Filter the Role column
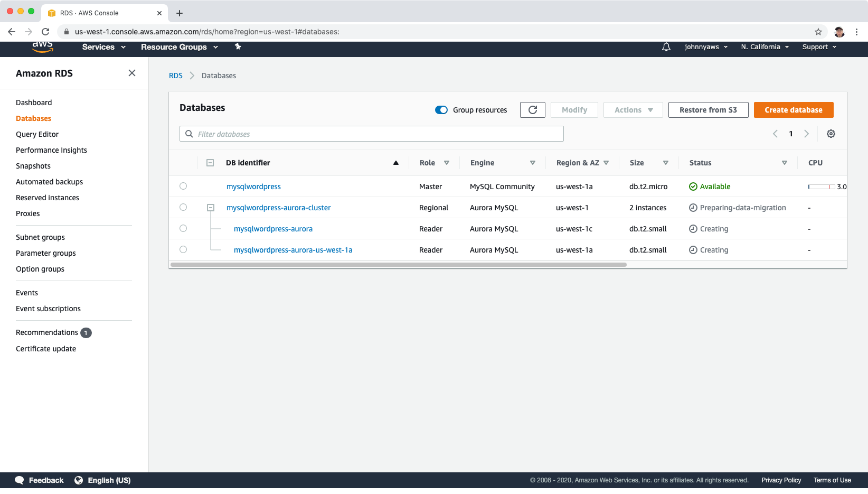 pos(447,163)
